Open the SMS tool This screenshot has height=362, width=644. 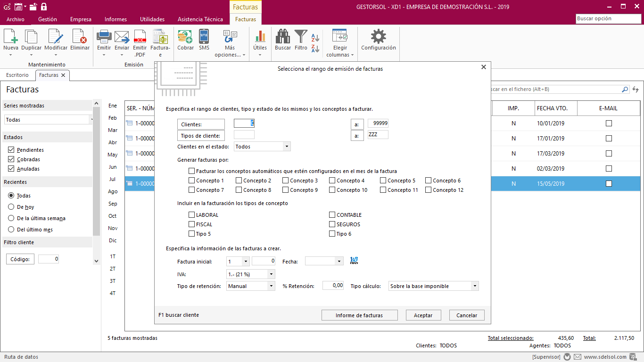[204, 37]
